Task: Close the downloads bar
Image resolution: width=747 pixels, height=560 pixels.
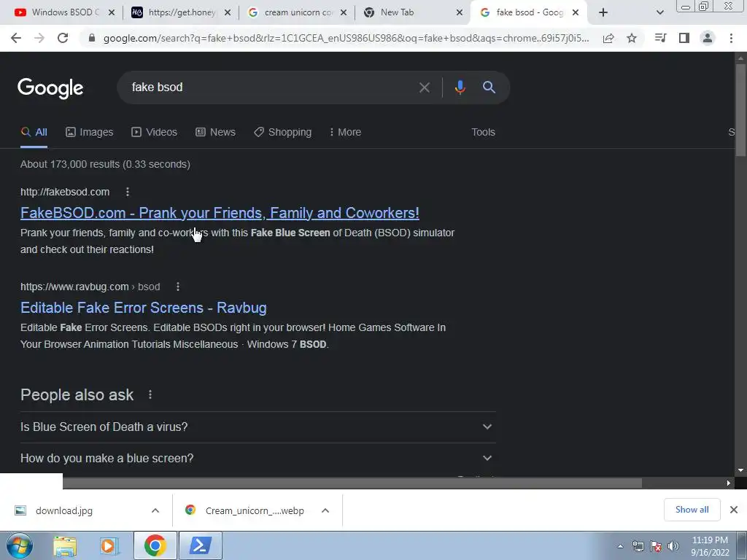Action: click(734, 510)
